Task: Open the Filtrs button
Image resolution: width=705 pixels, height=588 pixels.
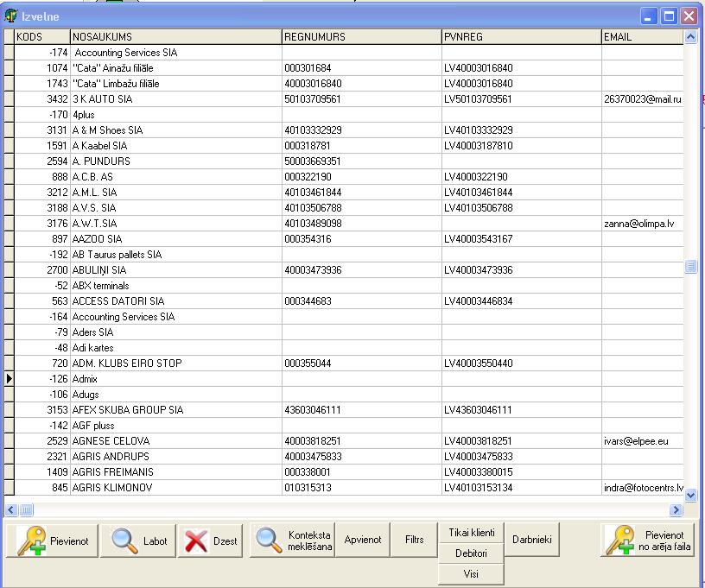Action: tap(414, 540)
